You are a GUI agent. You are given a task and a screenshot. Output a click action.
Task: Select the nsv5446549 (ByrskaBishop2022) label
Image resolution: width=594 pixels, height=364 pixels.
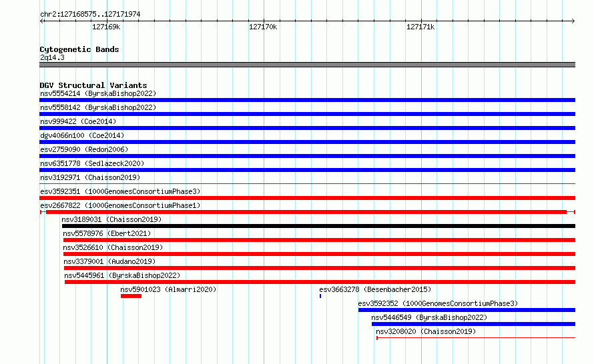click(429, 317)
